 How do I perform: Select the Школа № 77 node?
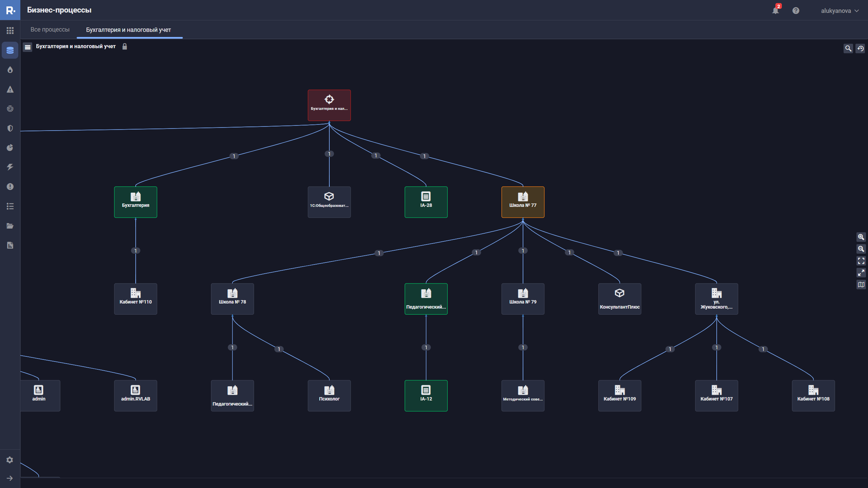click(523, 202)
